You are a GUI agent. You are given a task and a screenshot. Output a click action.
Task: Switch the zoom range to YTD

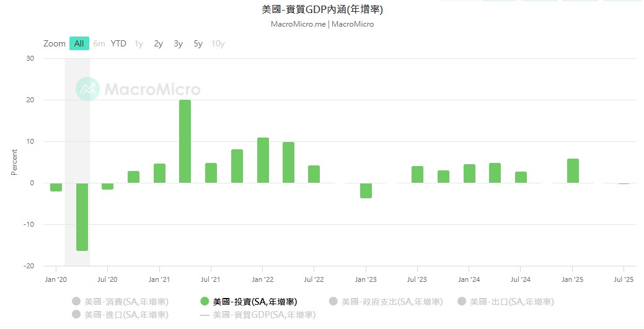pos(118,43)
